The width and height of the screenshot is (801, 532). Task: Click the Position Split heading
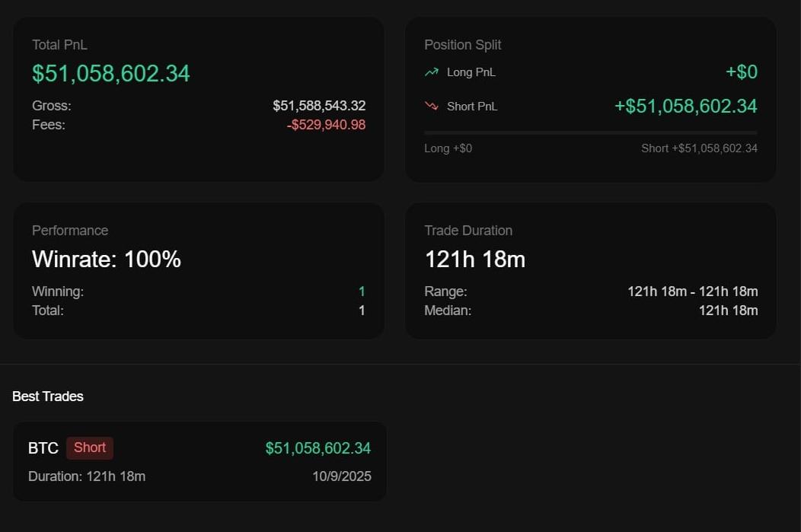(462, 45)
